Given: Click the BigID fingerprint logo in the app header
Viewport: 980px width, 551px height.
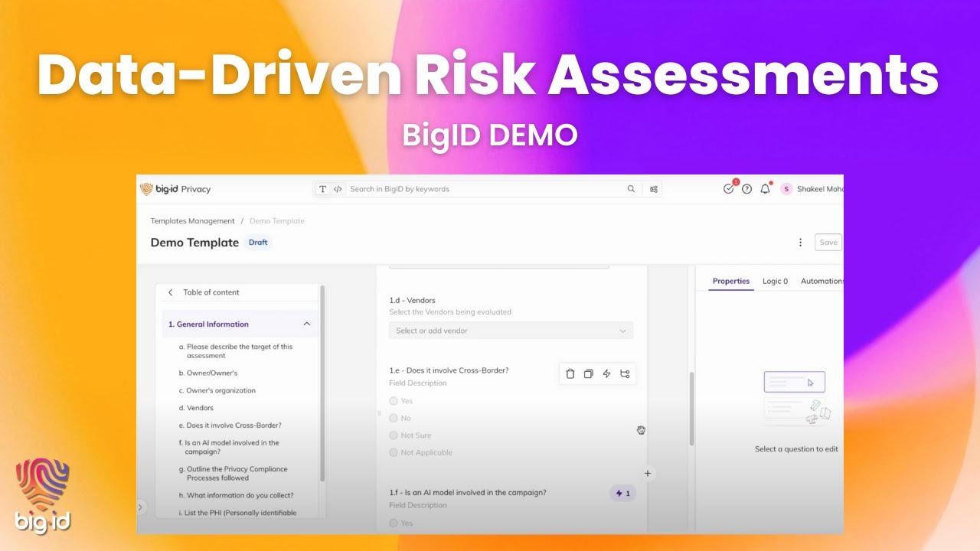Looking at the screenshot, I should (x=146, y=189).
